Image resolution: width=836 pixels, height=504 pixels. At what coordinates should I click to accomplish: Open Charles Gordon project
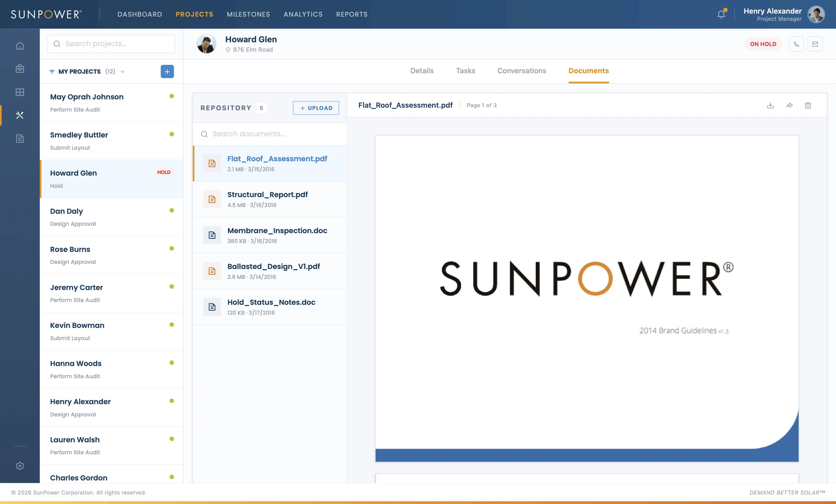[111, 474]
